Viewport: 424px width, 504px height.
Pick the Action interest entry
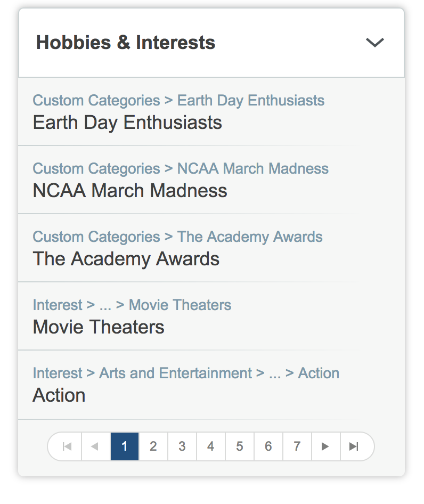coord(59,395)
